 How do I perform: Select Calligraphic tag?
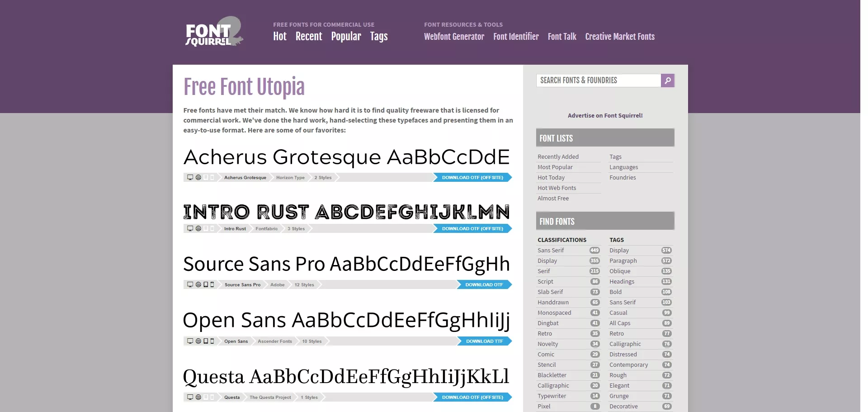click(625, 344)
